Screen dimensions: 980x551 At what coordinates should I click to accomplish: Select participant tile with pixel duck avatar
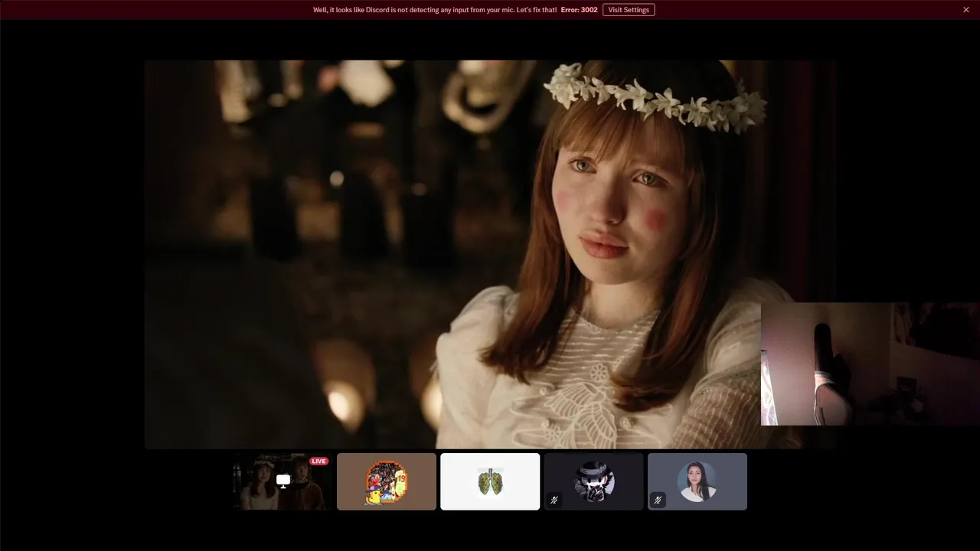point(387,481)
